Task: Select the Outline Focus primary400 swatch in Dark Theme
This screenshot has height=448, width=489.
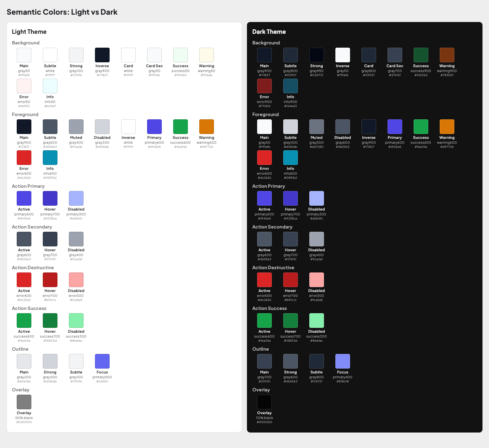Action: point(342,361)
